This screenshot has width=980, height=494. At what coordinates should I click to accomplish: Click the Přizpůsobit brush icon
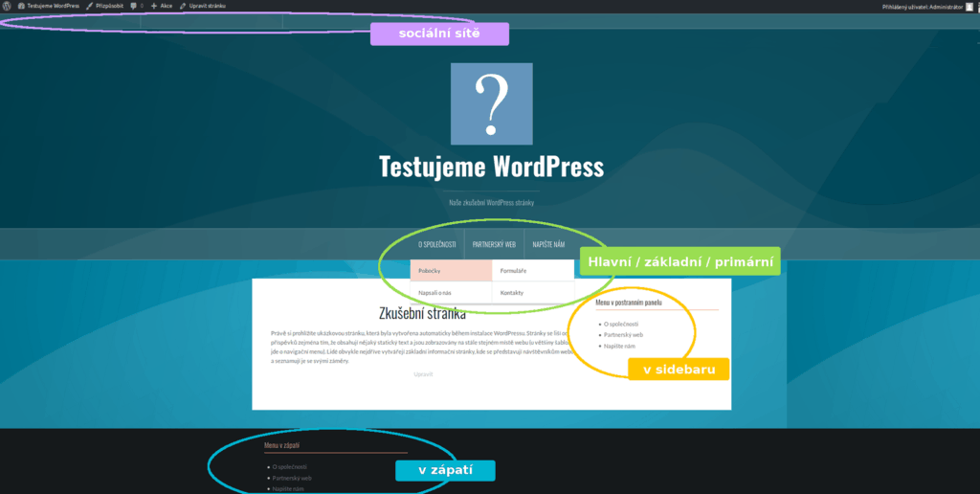pyautogui.click(x=89, y=6)
